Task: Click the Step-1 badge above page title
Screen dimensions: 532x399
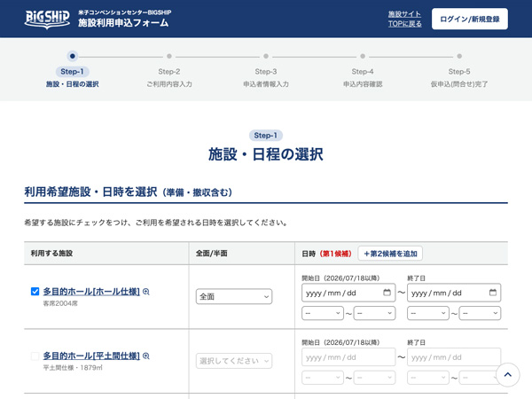Action: click(266, 136)
